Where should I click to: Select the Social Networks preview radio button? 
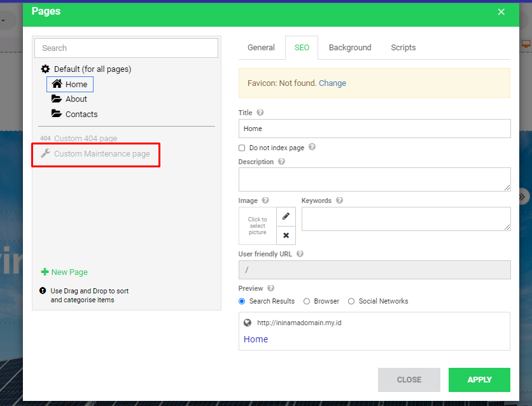[x=351, y=301]
